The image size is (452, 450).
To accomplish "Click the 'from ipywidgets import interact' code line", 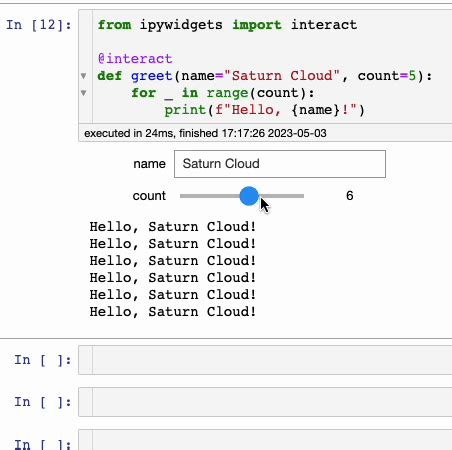I will pos(227,25).
